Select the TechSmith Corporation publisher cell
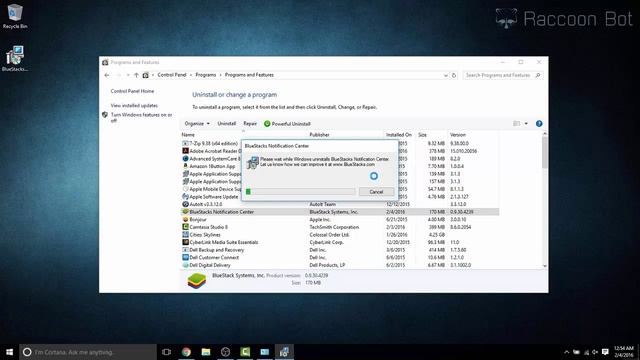This screenshot has width=640, height=360. point(334,227)
